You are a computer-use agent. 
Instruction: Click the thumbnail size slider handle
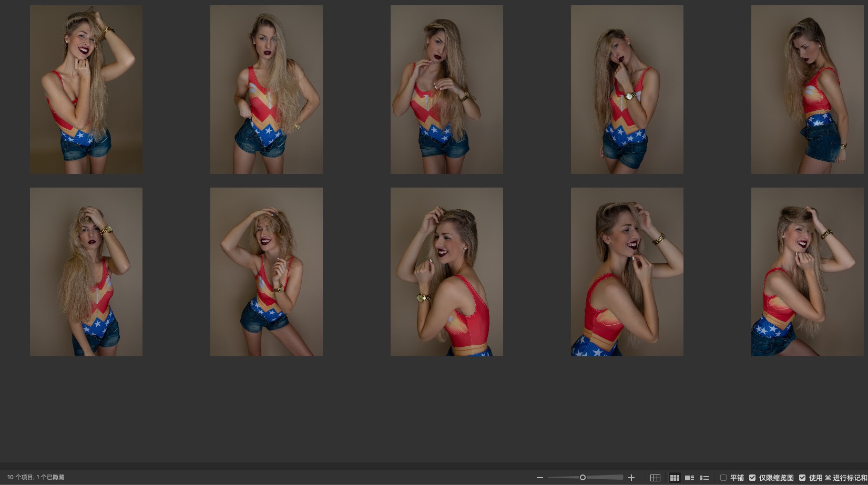click(583, 478)
